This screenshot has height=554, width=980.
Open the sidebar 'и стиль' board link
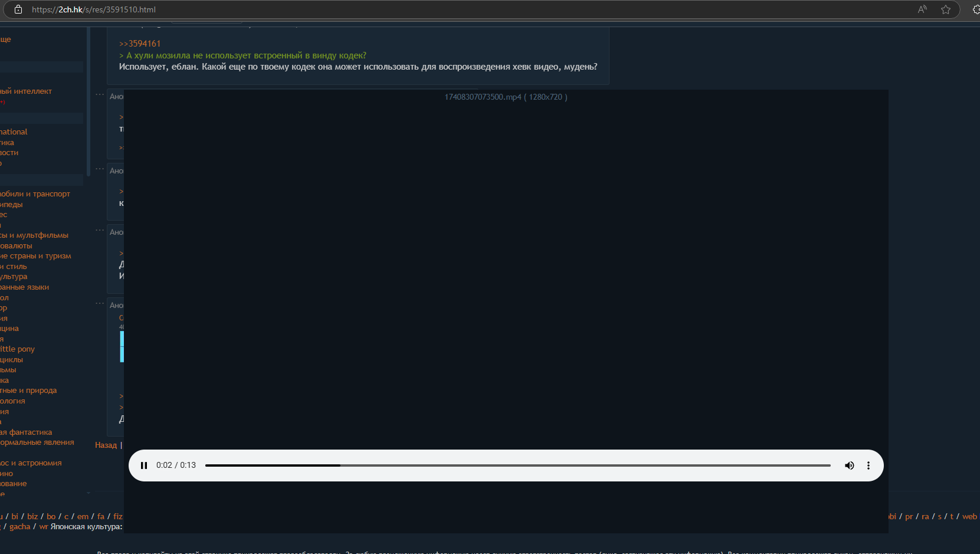tap(14, 267)
